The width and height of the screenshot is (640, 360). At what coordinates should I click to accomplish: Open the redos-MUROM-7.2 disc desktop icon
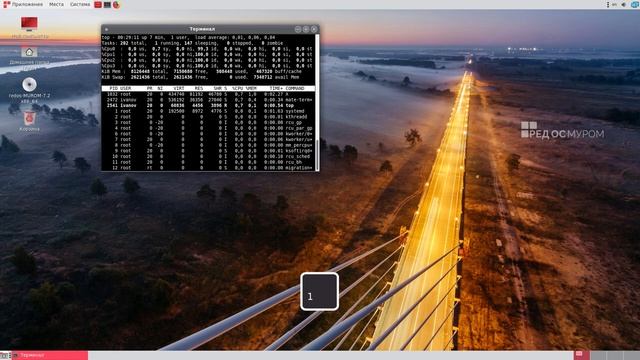pyautogui.click(x=29, y=90)
